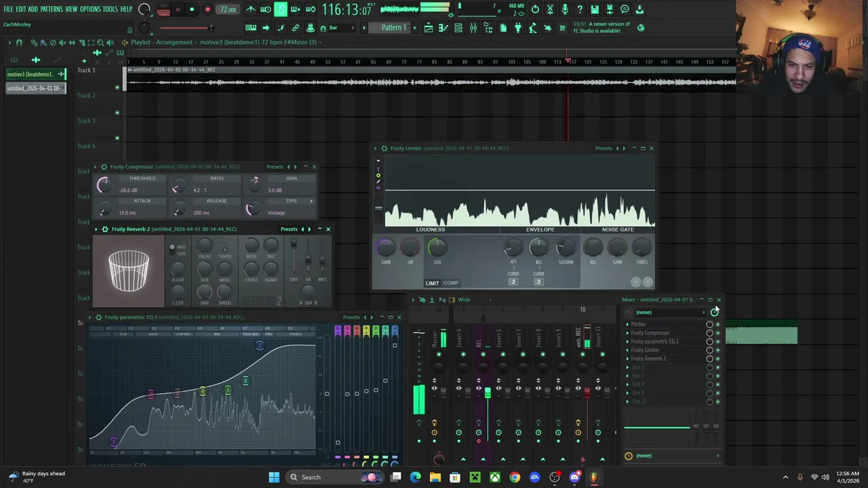Screen dimensions: 868x488
Task: Select the playlist mute tool
Action: (62, 42)
